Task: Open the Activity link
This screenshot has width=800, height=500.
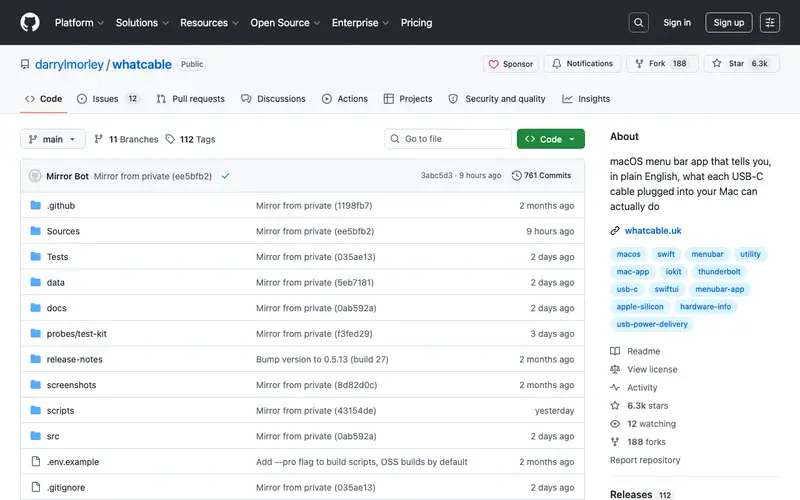Action: (634, 388)
